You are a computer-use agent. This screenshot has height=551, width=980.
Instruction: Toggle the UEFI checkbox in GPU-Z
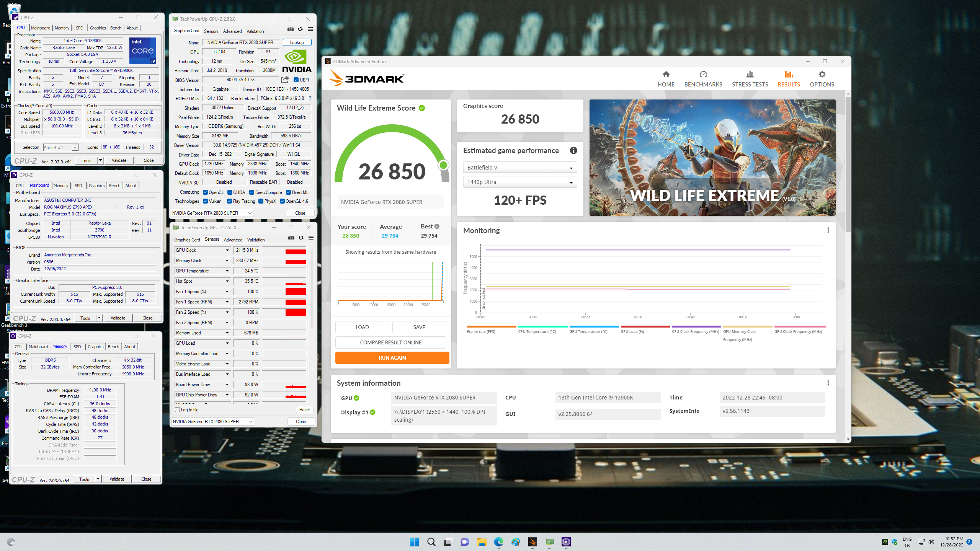point(296,80)
